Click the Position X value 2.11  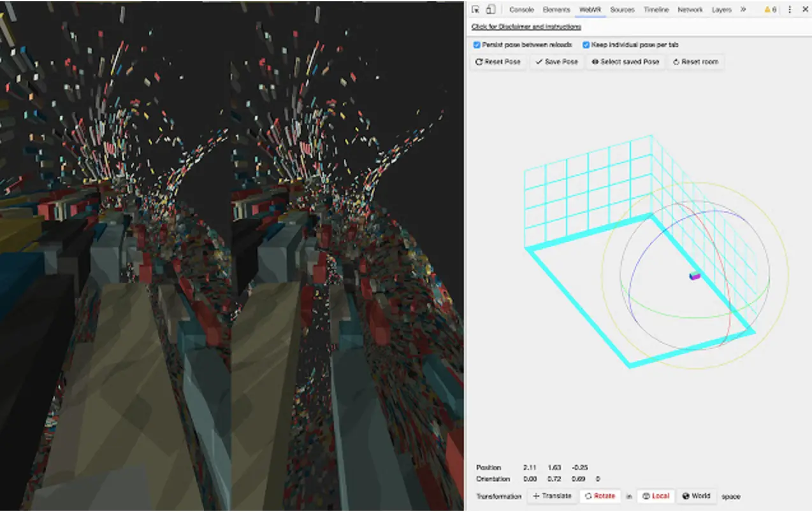click(530, 467)
